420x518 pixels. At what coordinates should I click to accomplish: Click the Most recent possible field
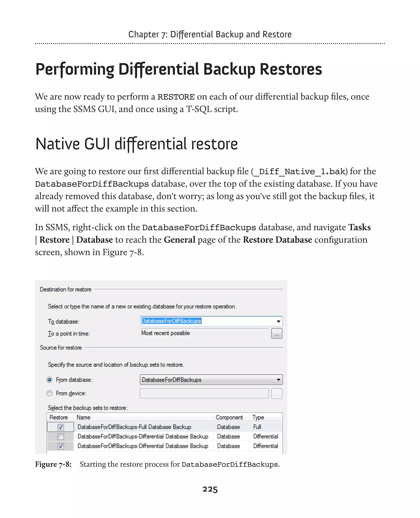pos(204,333)
